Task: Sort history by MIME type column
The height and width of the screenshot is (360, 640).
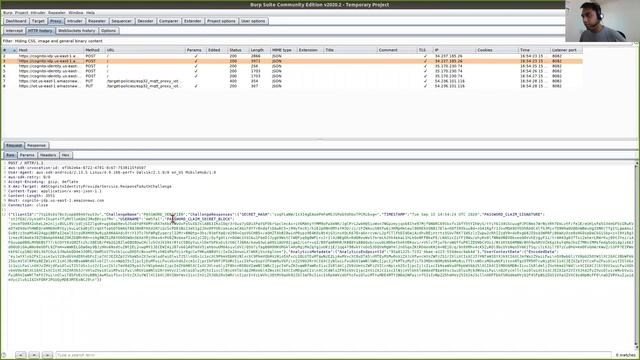Action: (283, 50)
